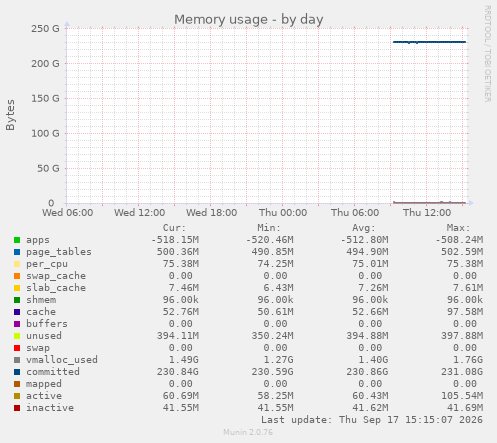497x443 pixels.
Task: Click the green apps legend swatch
Action: (17, 240)
